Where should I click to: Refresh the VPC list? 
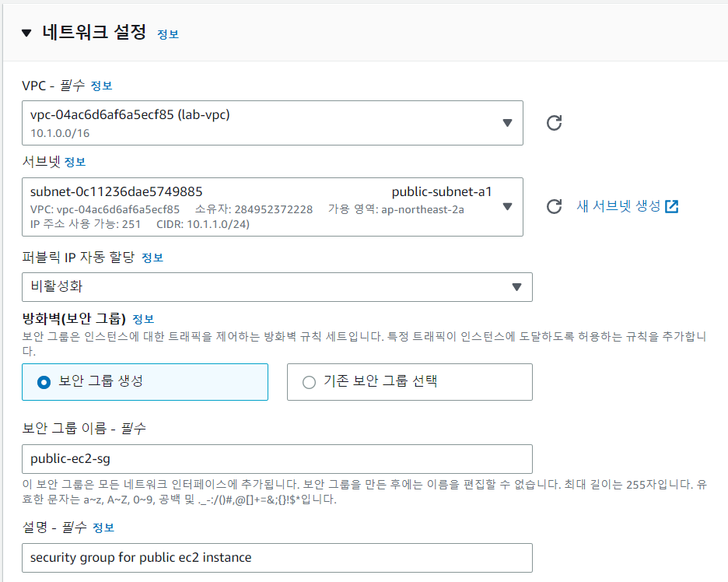click(553, 122)
